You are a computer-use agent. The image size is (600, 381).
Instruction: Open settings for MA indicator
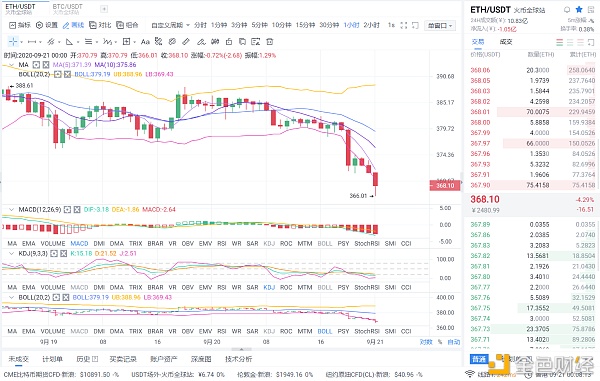pos(36,65)
